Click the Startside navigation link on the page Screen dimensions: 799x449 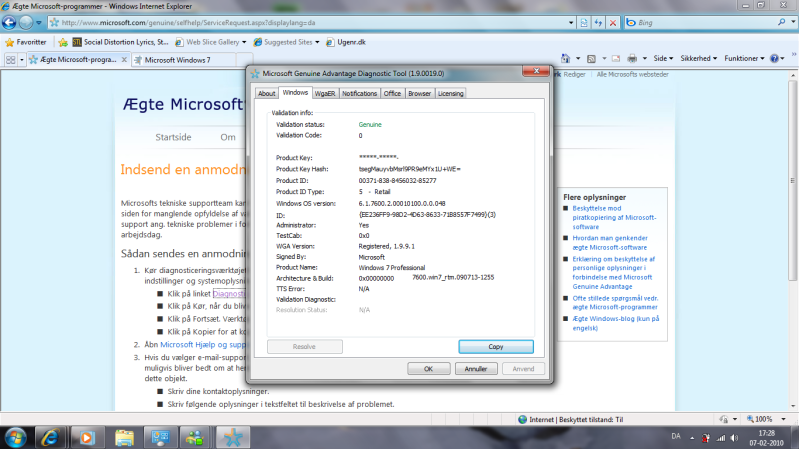[x=173, y=137]
